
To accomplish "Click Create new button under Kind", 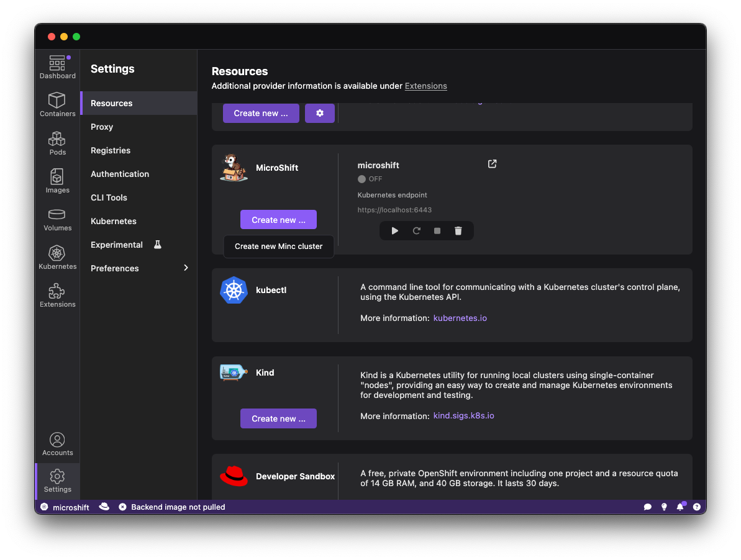I will point(278,418).
